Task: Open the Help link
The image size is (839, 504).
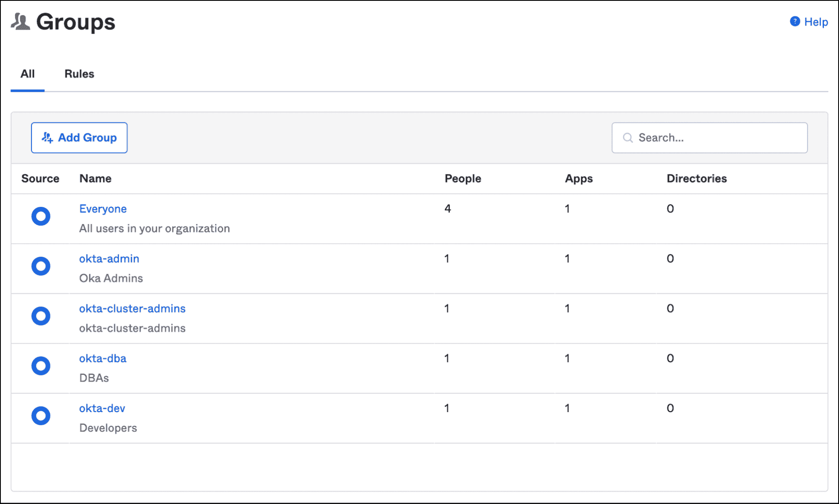Action: point(815,22)
